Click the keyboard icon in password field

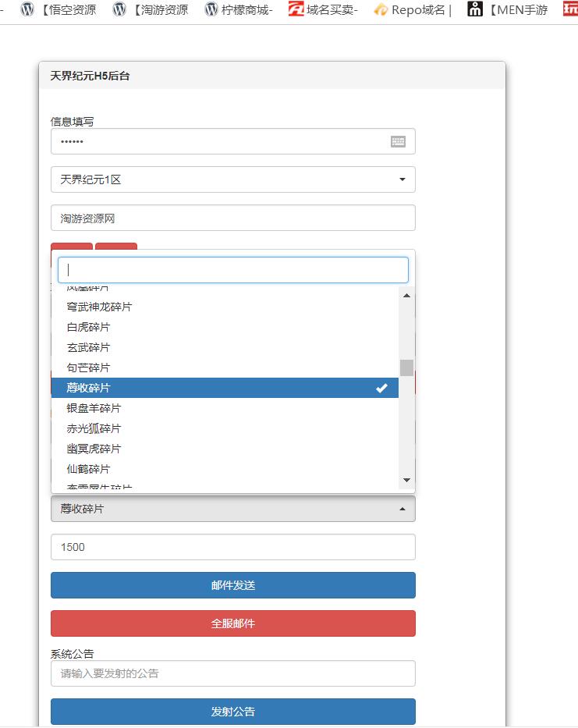pos(398,141)
